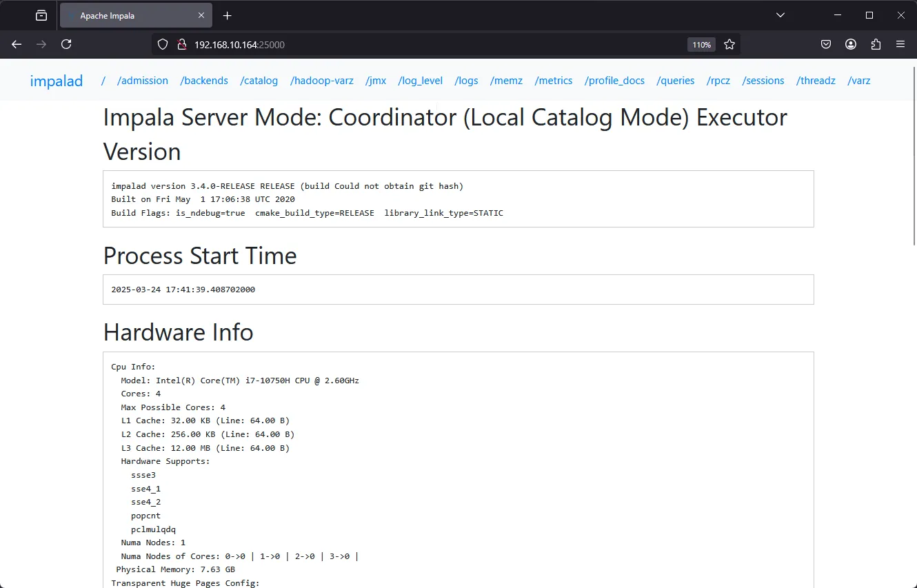The image size is (917, 588).
Task: Bookmark this page with the star icon
Action: (729, 44)
